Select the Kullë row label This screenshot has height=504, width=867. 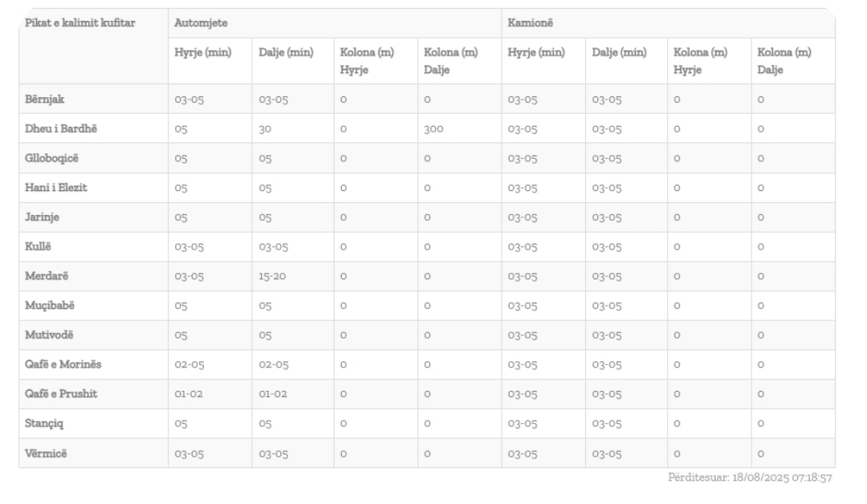coord(38,246)
